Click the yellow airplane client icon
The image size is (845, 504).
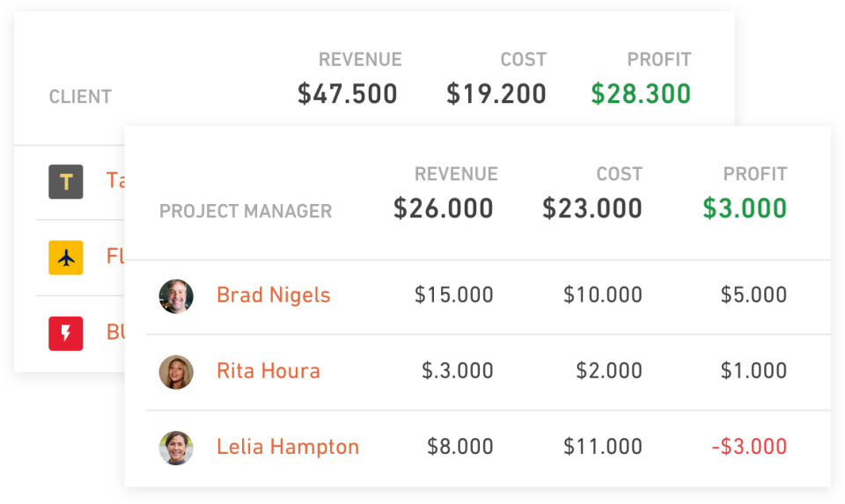point(66,258)
